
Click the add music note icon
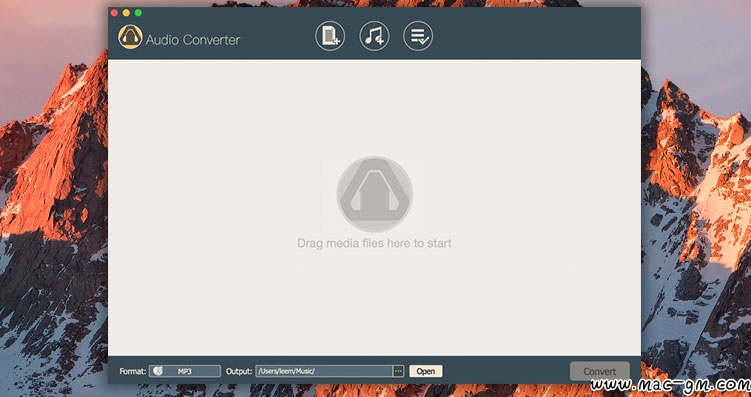point(374,36)
